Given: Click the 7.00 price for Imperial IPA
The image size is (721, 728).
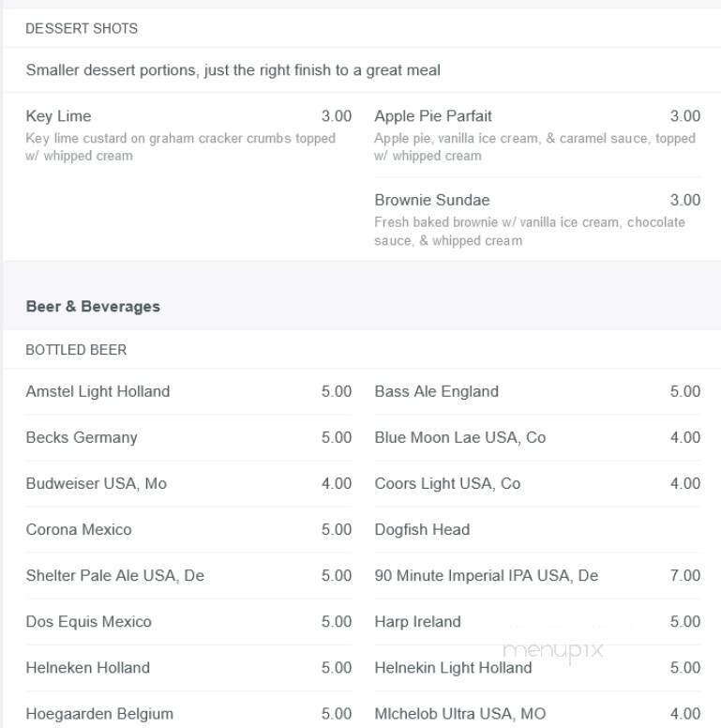Looking at the screenshot, I should [x=685, y=575].
